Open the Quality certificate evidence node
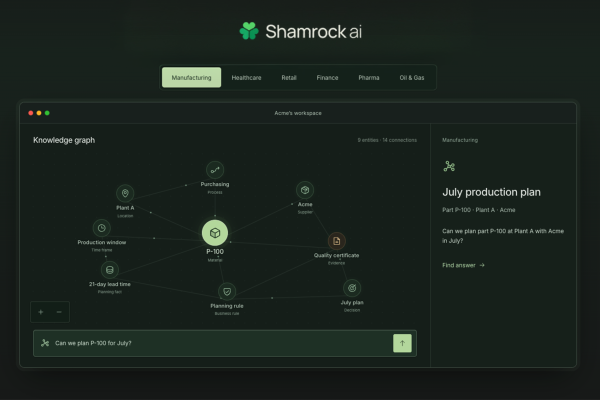Viewport: 600px width, 400px height. tap(336, 241)
